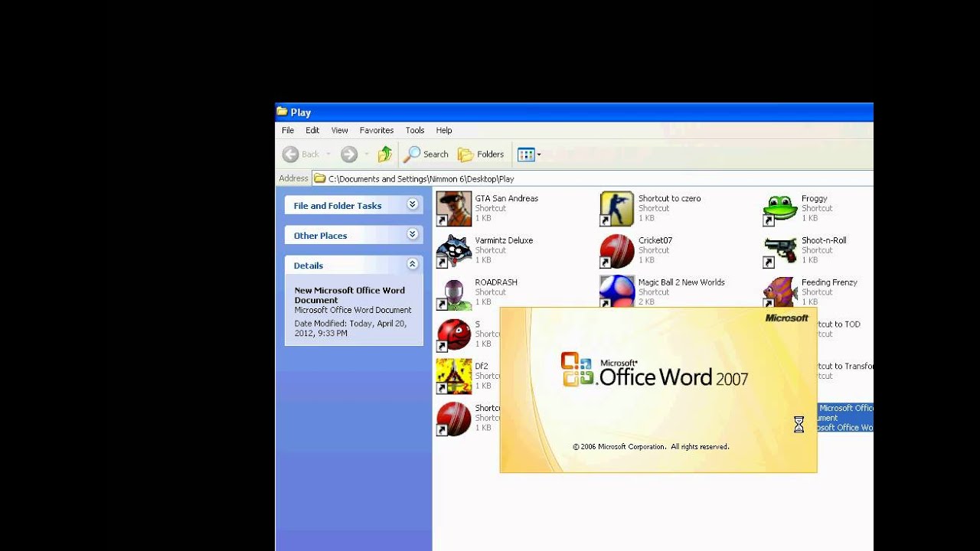
Task: Select the red smiley ball shortcut named S
Action: coord(454,335)
